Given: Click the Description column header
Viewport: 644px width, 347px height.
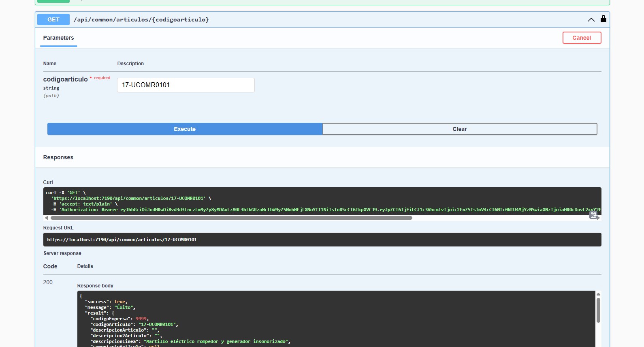Looking at the screenshot, I should click(x=130, y=64).
